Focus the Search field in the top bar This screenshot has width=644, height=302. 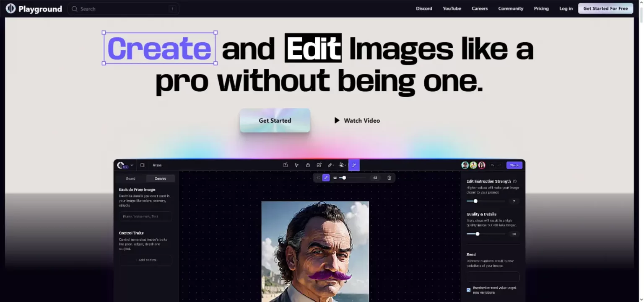pos(124,9)
